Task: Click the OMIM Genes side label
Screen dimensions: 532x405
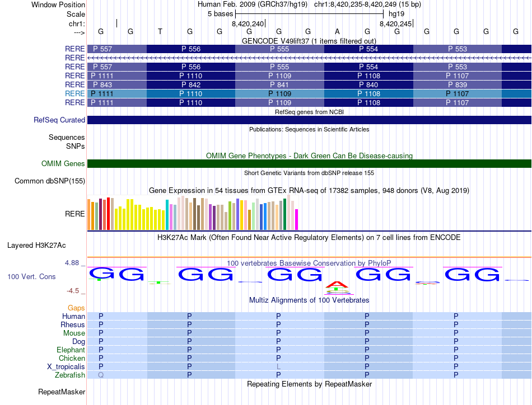Action: pos(63,163)
